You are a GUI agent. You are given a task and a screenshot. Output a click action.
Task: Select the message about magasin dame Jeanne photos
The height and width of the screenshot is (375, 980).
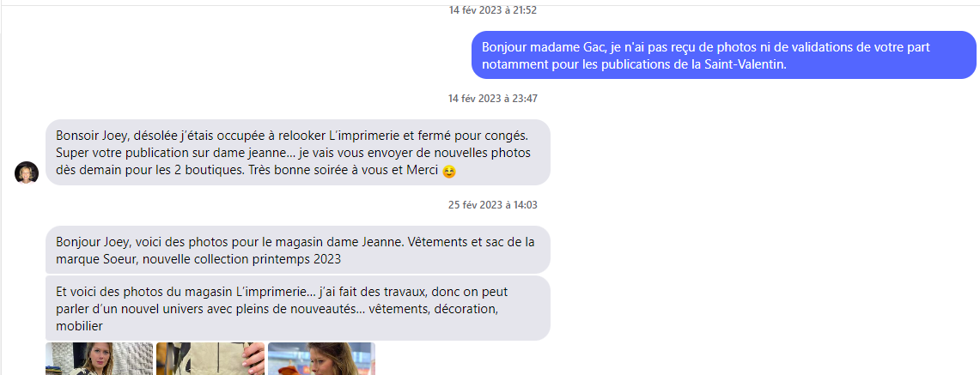click(x=298, y=250)
